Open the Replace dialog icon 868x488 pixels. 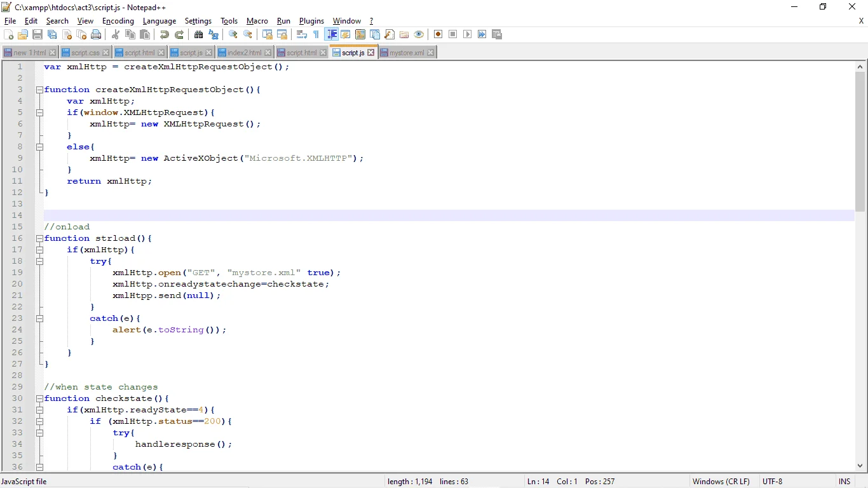pyautogui.click(x=214, y=34)
